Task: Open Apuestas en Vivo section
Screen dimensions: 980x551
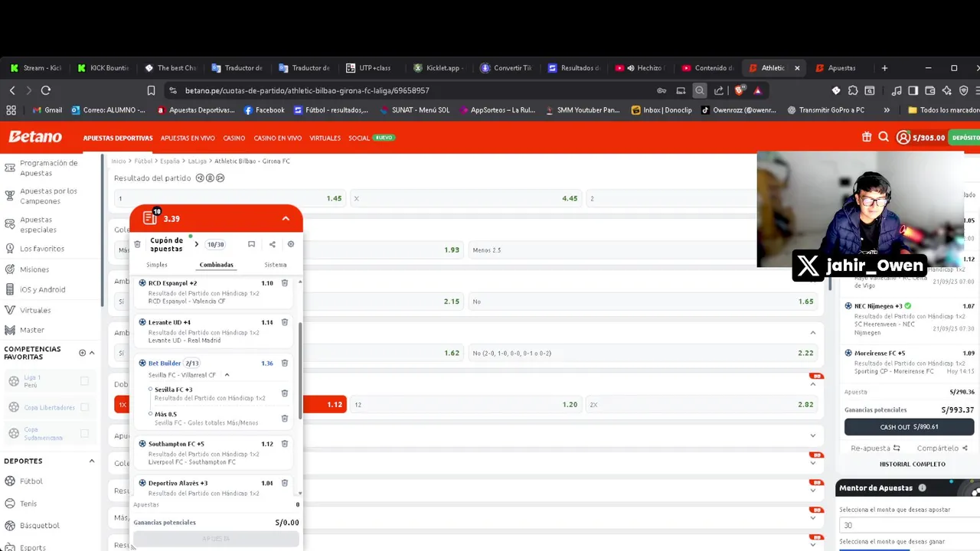Action: (x=188, y=139)
